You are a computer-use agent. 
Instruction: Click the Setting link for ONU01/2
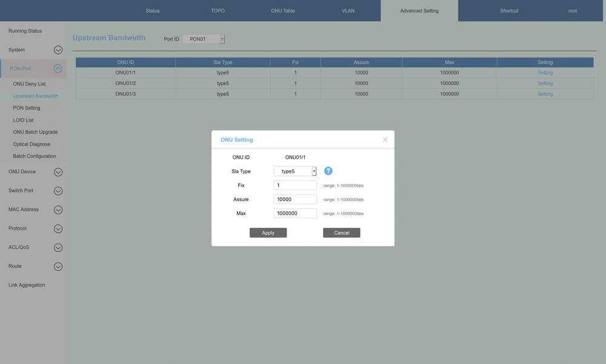click(545, 84)
